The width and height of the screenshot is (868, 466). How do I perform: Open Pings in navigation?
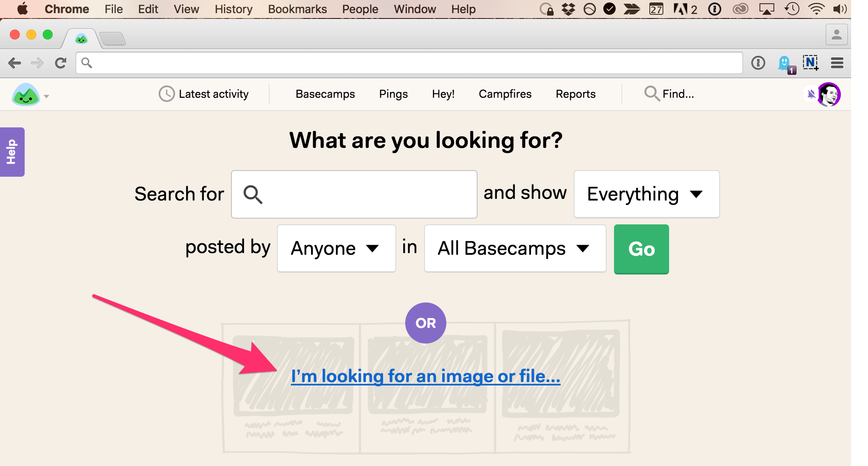393,94
